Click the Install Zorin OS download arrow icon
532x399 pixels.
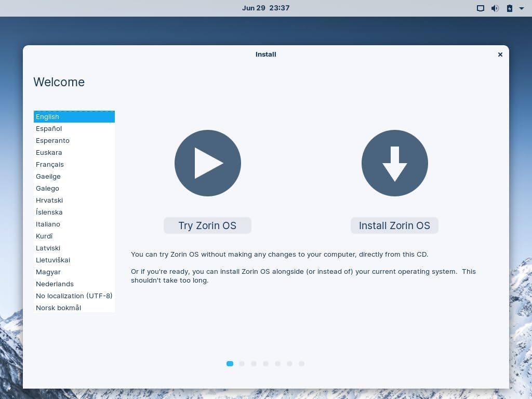pyautogui.click(x=394, y=163)
